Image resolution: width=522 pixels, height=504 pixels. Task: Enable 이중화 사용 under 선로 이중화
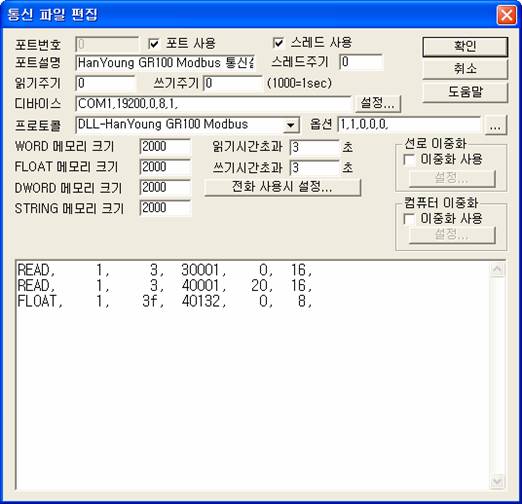coord(409,159)
